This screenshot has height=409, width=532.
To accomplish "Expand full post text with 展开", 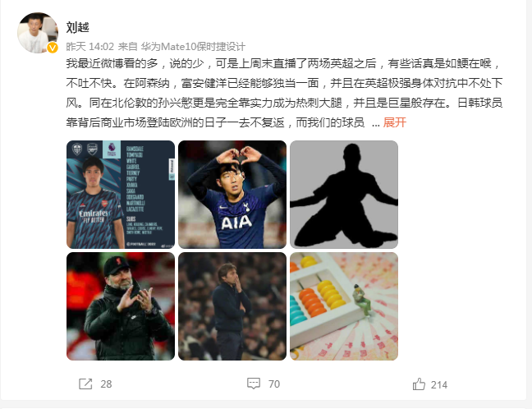I will click(x=395, y=122).
